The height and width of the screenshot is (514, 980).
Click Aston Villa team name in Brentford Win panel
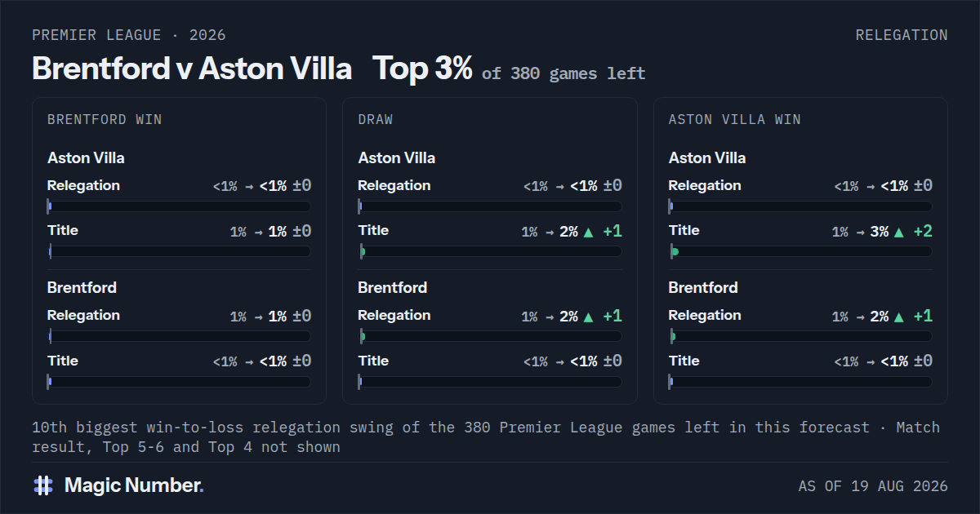86,157
